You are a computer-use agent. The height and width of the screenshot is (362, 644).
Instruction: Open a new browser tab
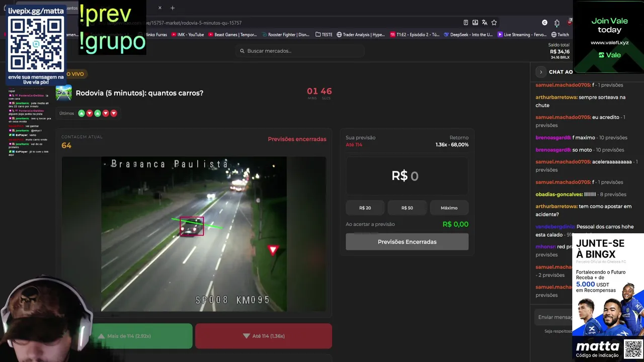pos(173,8)
